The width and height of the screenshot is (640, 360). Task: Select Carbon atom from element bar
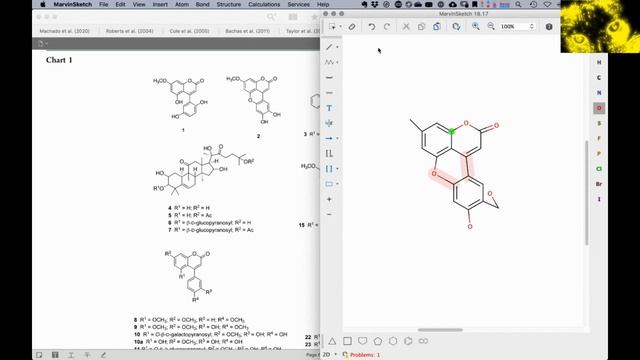click(x=599, y=78)
